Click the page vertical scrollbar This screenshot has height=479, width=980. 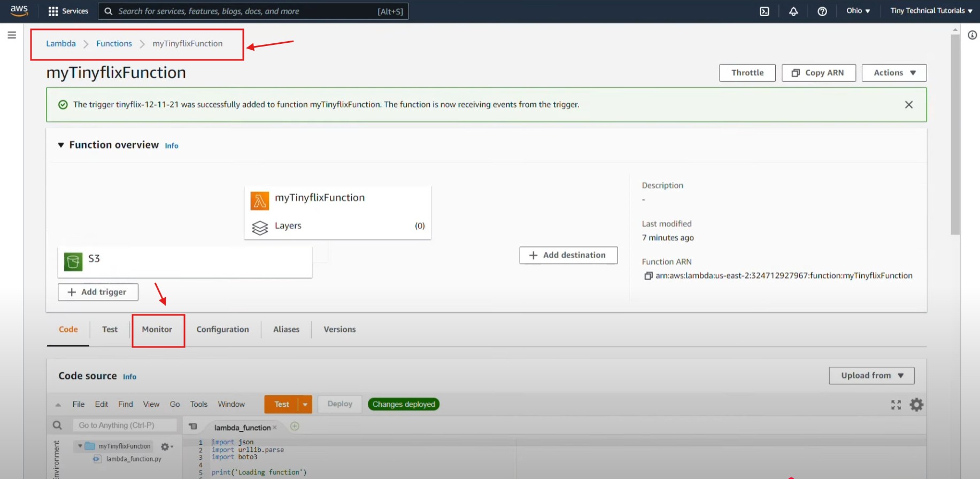(x=955, y=134)
